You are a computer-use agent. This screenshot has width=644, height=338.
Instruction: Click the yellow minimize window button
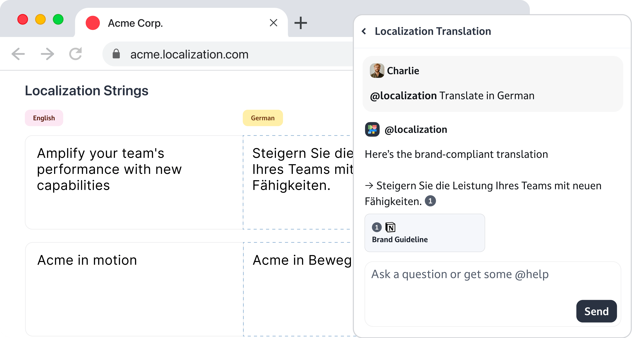click(x=41, y=19)
